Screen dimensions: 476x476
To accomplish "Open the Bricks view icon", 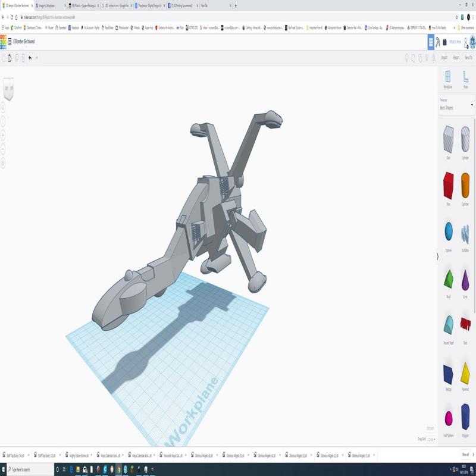I will click(444, 42).
